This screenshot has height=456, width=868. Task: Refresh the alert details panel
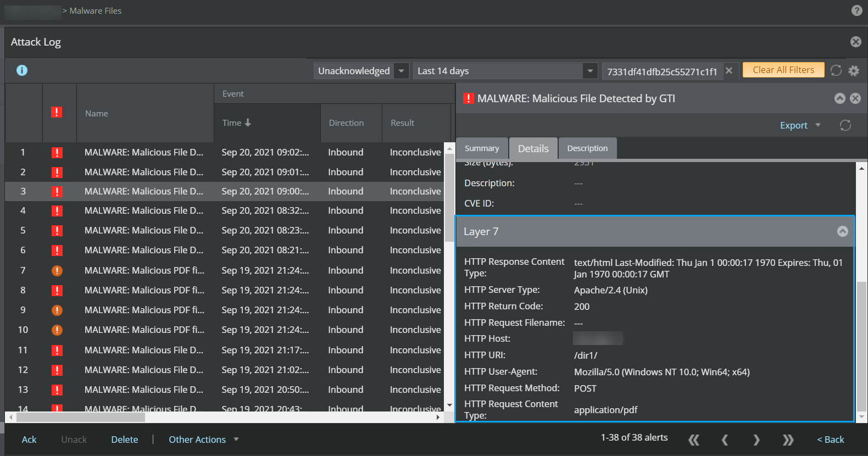pyautogui.click(x=845, y=125)
